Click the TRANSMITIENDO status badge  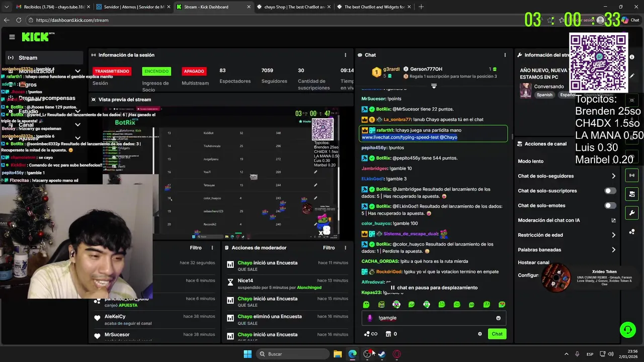[112, 71]
